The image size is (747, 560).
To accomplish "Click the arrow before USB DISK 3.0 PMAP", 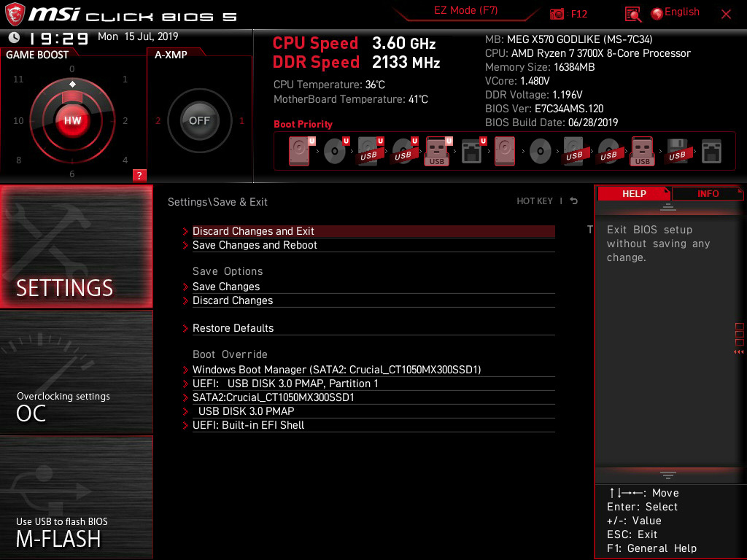I will pos(185,411).
